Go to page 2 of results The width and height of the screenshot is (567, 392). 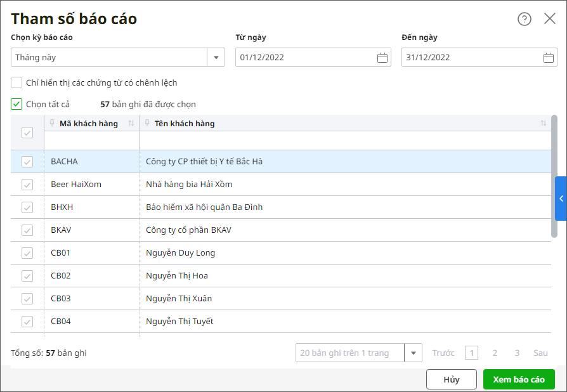coord(495,353)
